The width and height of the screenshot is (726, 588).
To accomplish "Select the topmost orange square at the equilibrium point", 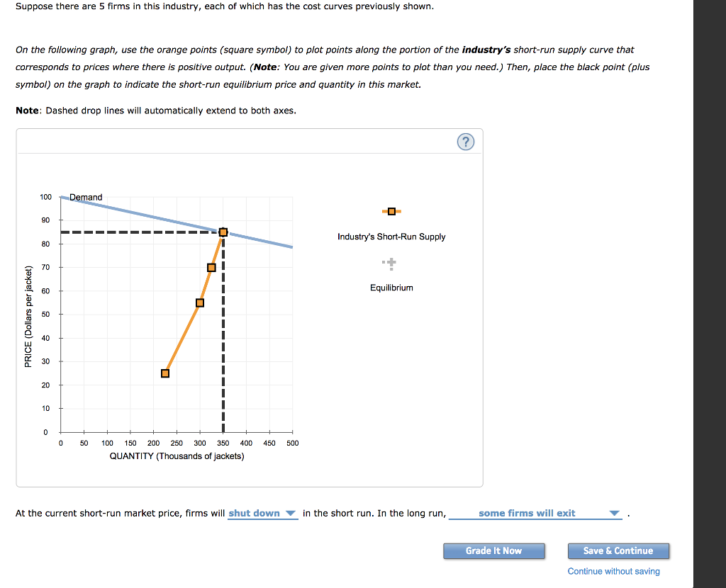I will click(x=223, y=232).
